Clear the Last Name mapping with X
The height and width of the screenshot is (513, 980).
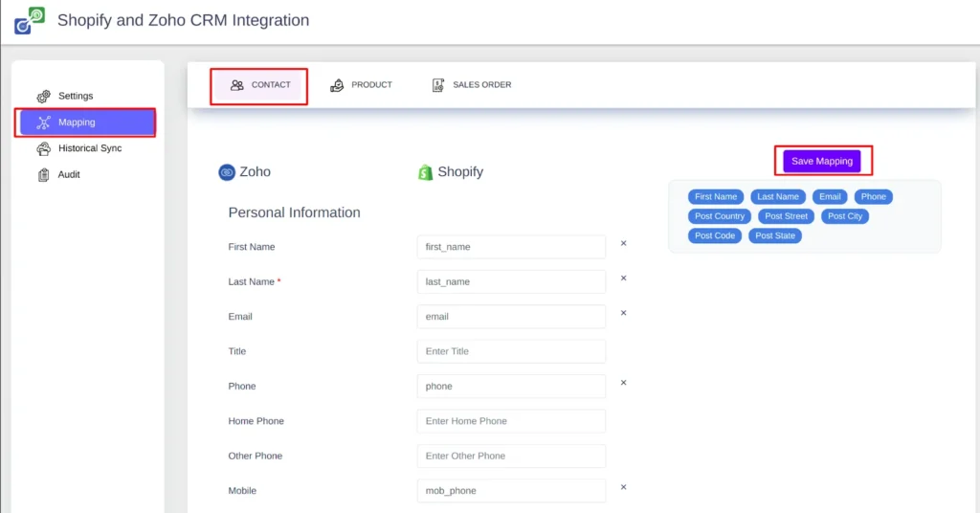click(623, 279)
